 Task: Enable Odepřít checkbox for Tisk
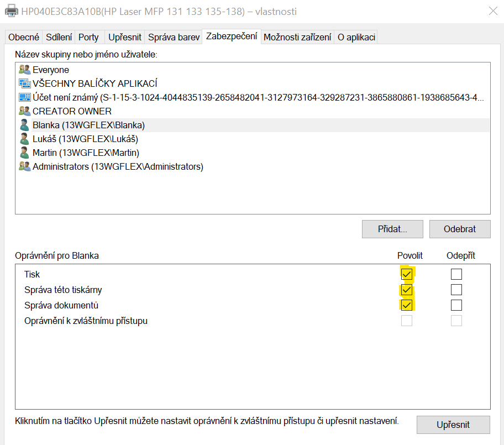pos(456,274)
